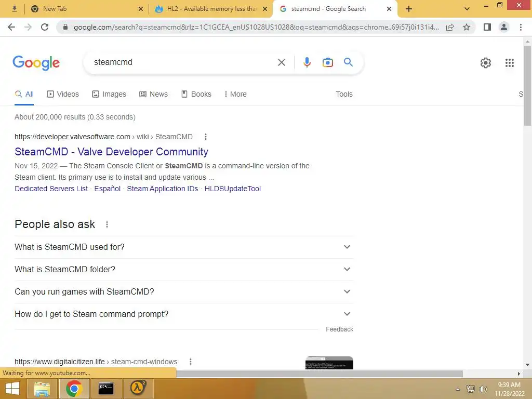Switch to the Images results tab
Viewport: 532px width, 399px height.
pos(109,95)
